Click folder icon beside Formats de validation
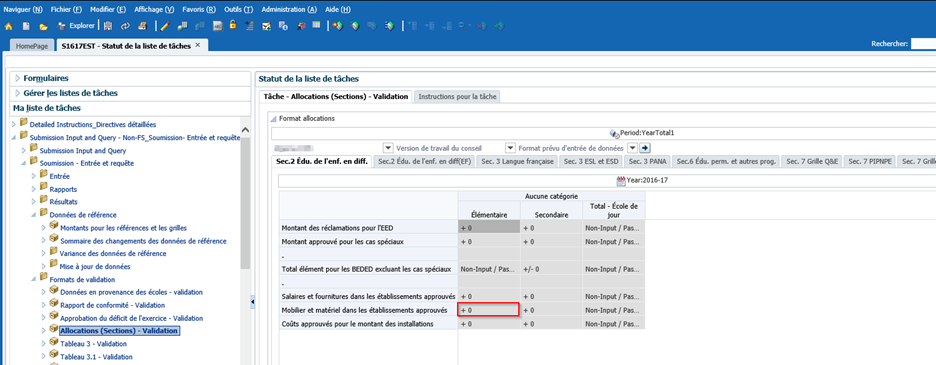Screen dimensions: 936x365 point(44,278)
